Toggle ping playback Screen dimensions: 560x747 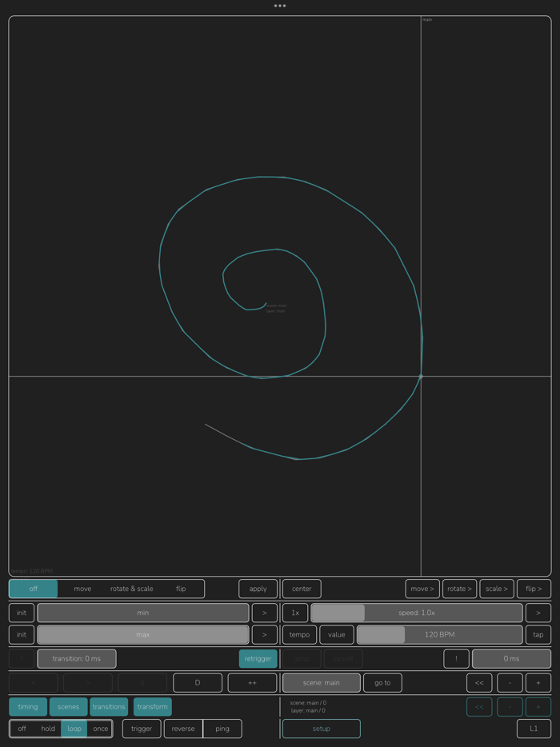[222, 729]
